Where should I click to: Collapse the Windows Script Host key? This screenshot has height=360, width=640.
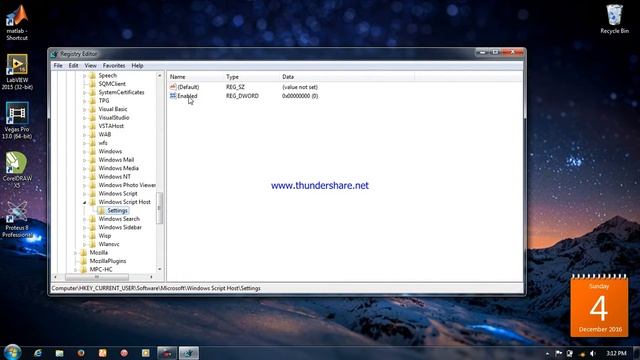(84, 202)
